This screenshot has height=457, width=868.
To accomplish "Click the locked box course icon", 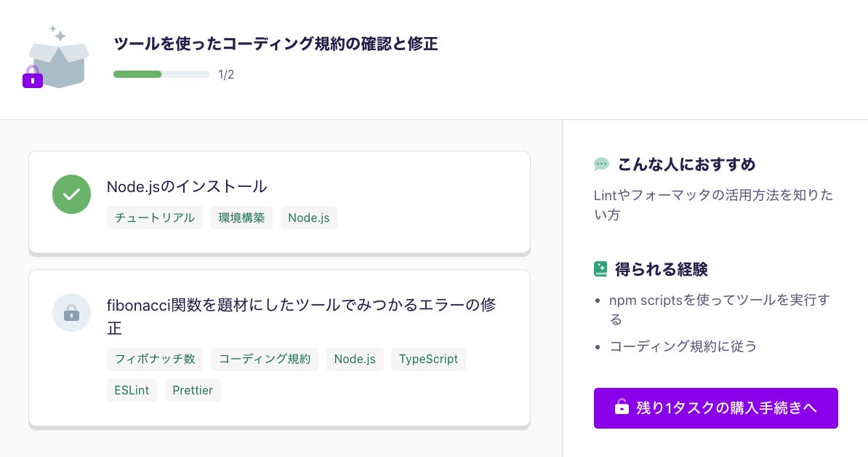I will pos(57,60).
